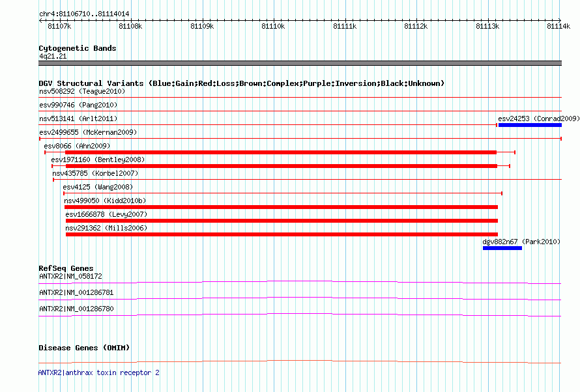
Task: Click the red nsv499050 loss bar
Action: 281,207
